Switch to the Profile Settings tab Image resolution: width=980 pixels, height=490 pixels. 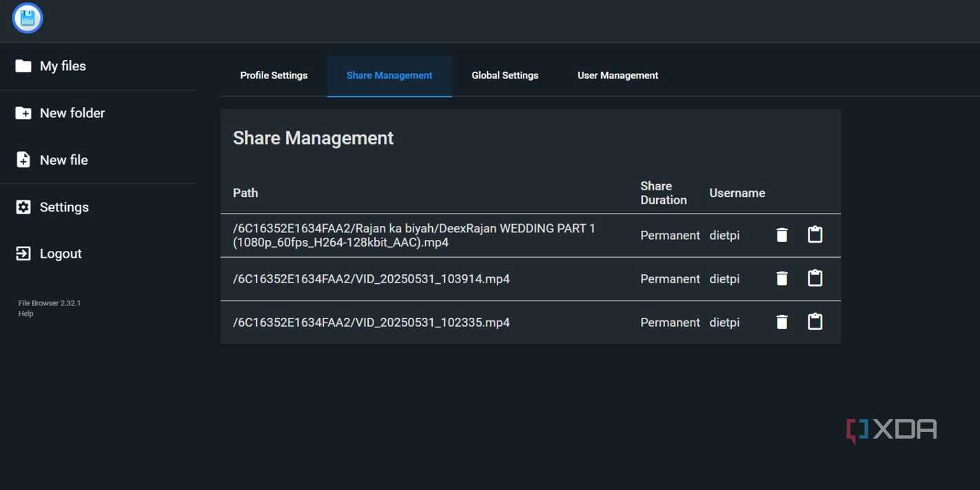click(x=274, y=76)
